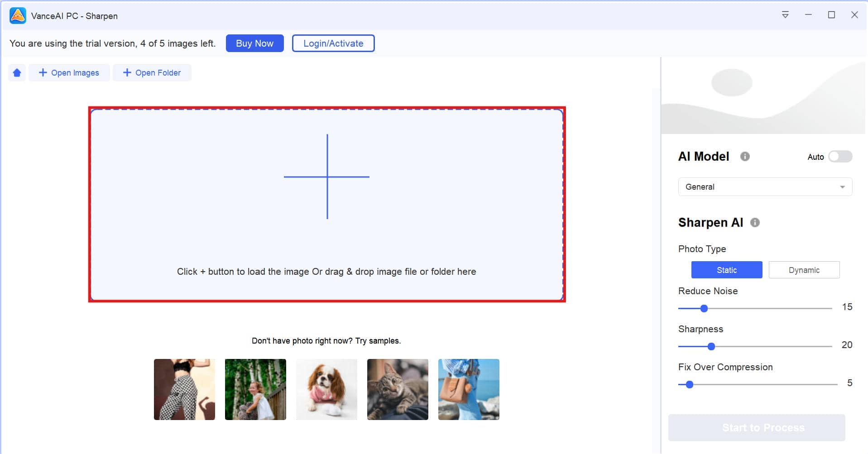Click the Reduce Noise value 15
The image size is (868, 454).
click(x=847, y=307)
